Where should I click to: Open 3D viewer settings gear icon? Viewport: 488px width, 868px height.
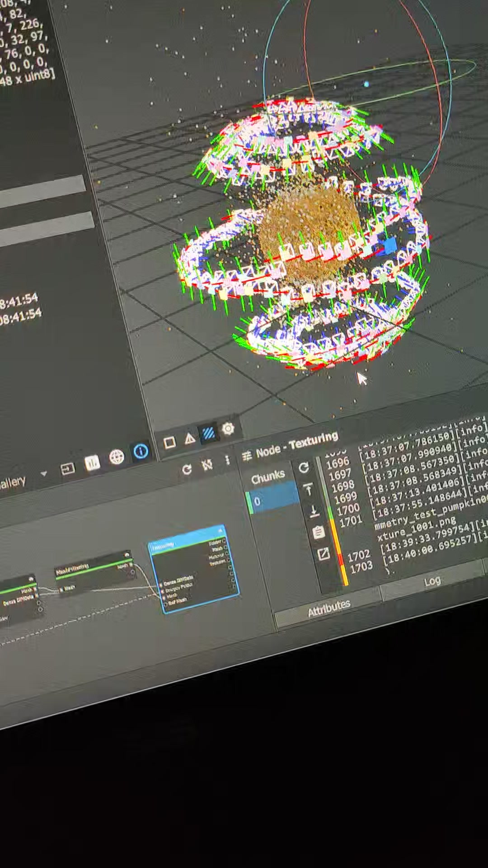point(228,429)
